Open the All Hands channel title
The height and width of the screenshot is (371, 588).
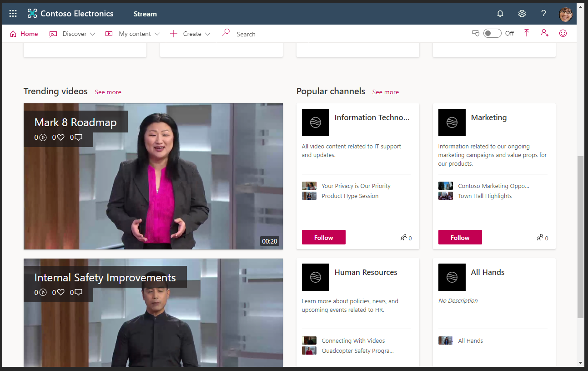pyautogui.click(x=488, y=272)
